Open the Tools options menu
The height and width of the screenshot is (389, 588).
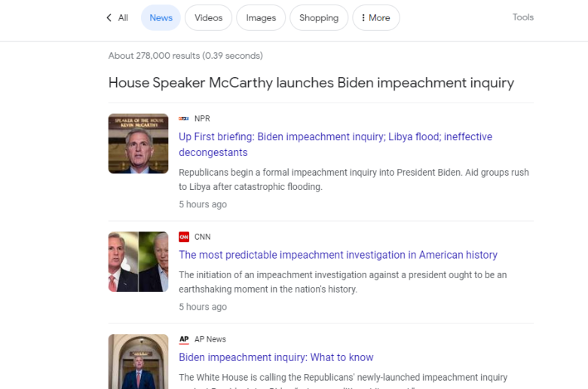(522, 17)
